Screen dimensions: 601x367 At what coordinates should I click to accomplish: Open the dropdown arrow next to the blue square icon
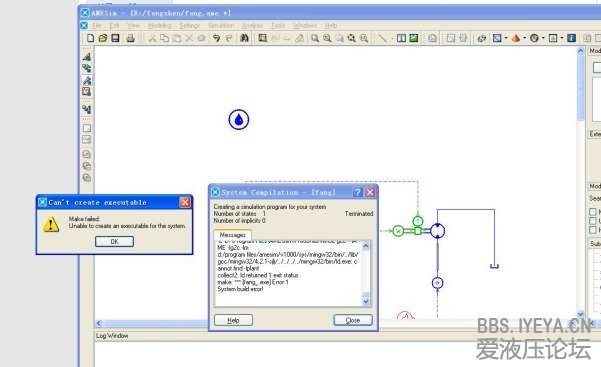click(x=506, y=38)
